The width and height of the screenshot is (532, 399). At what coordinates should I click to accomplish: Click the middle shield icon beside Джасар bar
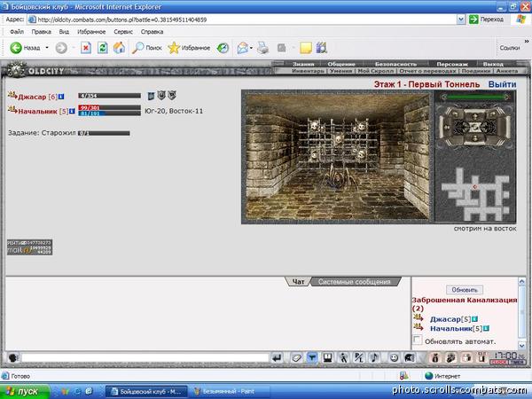[161, 96]
